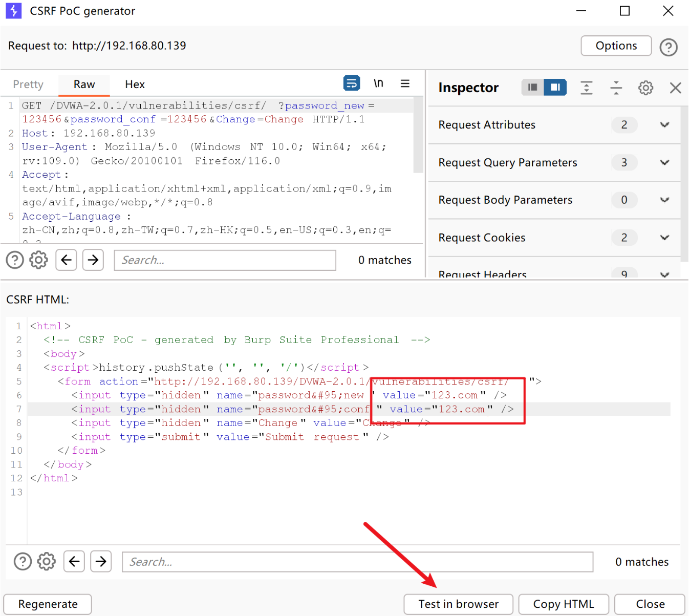This screenshot has width=690, height=616.
Task: Click the request target URL text at the top
Action: pyautogui.click(x=129, y=46)
